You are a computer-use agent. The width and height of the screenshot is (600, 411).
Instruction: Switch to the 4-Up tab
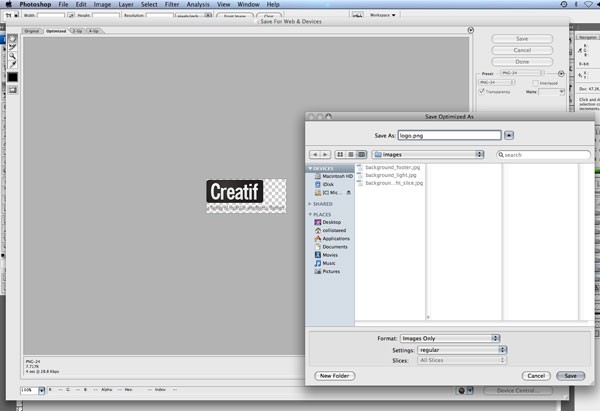(94, 31)
